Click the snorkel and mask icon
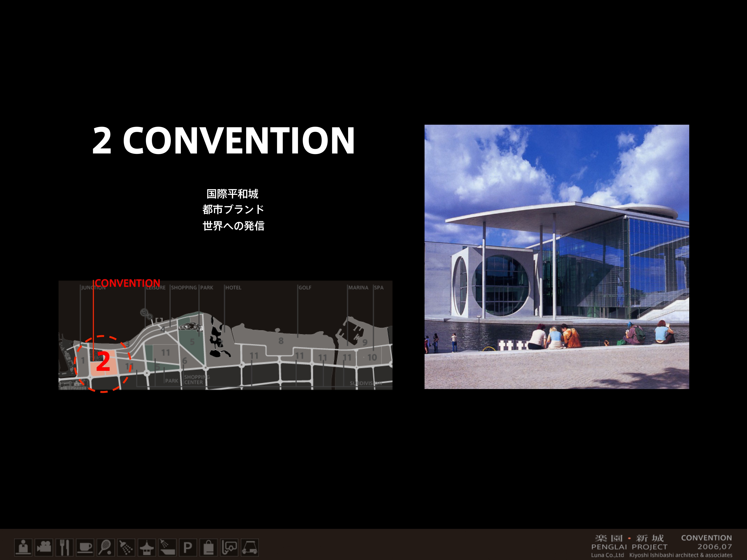This screenshot has width=747, height=560. (x=229, y=547)
